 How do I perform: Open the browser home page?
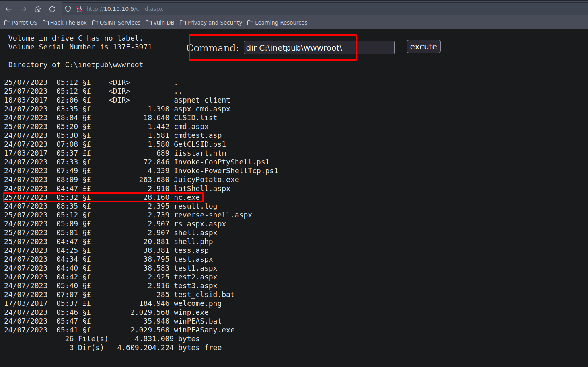[37, 8]
